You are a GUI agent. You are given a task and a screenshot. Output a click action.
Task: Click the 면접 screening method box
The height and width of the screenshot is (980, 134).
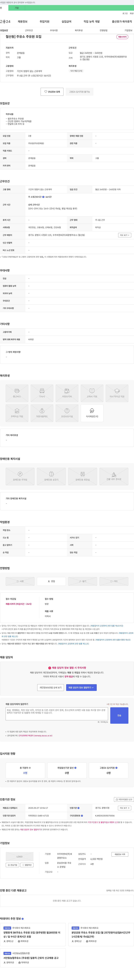click(x=51, y=581)
